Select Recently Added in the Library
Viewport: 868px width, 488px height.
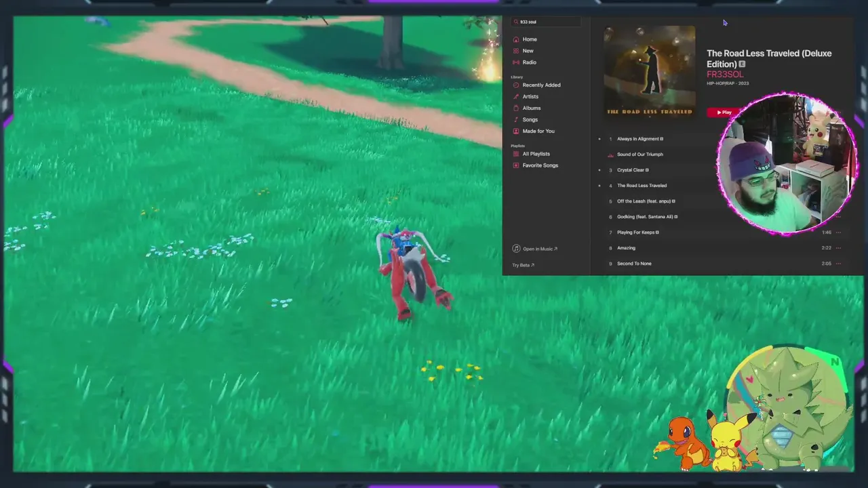click(x=541, y=85)
